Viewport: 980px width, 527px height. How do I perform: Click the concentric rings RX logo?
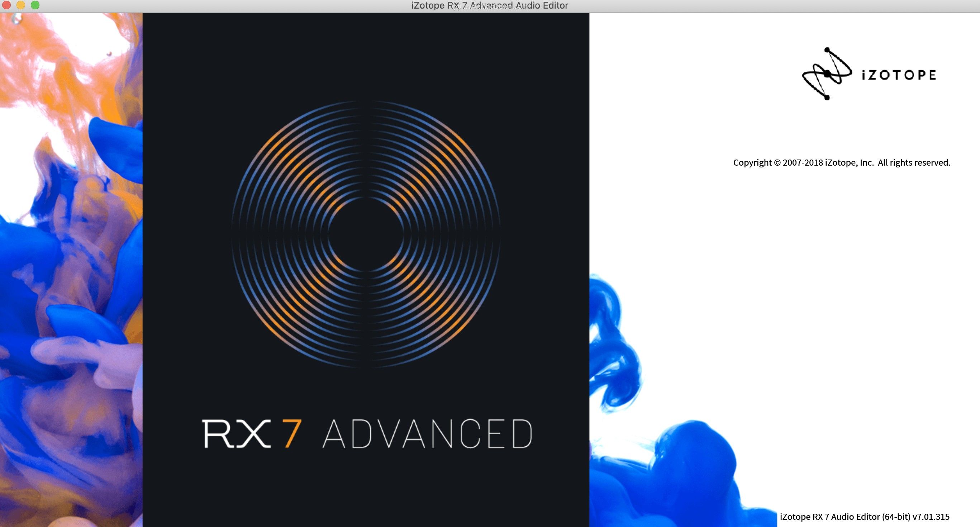[x=366, y=234]
